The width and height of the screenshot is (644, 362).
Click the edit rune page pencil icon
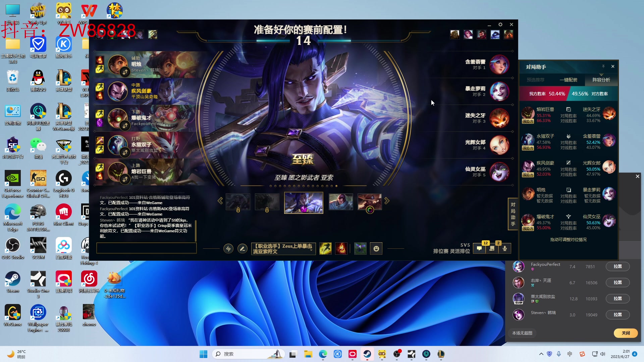tap(242, 249)
